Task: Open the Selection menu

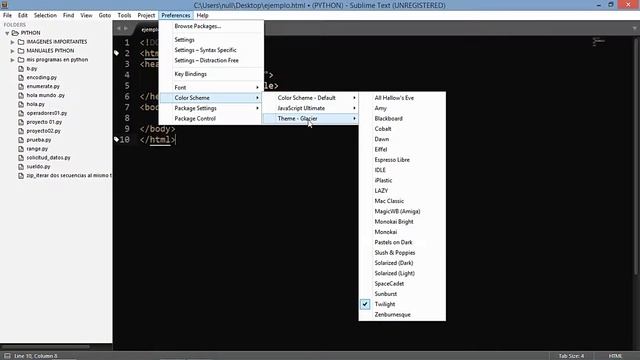Action: click(x=45, y=15)
